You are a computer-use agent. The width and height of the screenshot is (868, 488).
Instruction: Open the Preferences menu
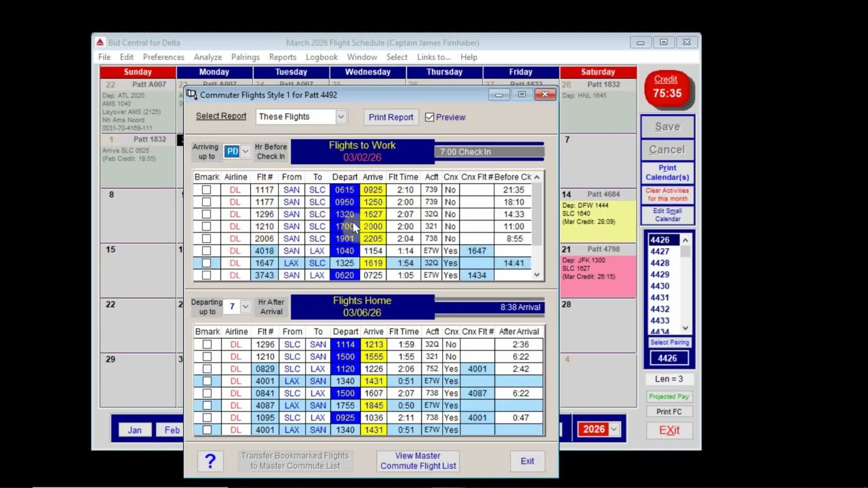[163, 57]
